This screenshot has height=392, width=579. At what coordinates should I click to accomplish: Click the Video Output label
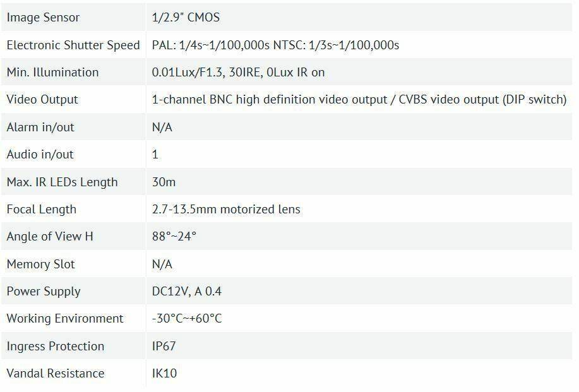[x=42, y=100]
